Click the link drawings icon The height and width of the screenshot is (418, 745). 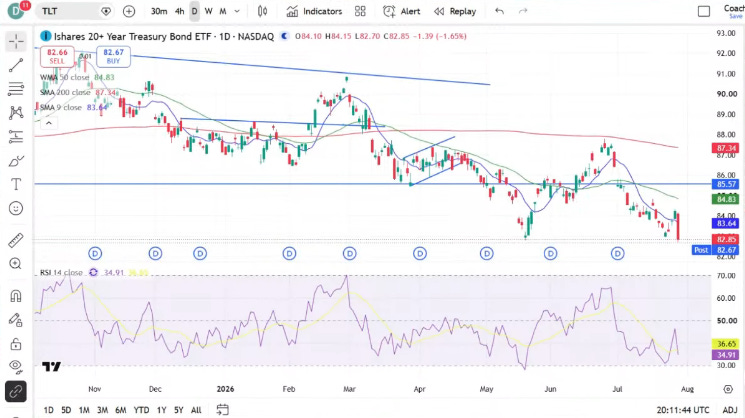(x=16, y=392)
